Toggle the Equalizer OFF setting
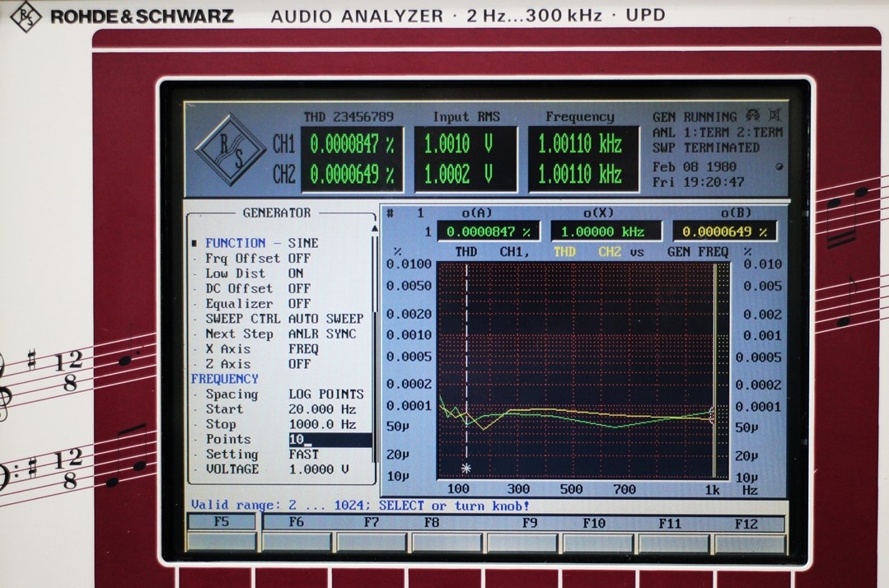This screenshot has height=588, width=889. (x=299, y=304)
